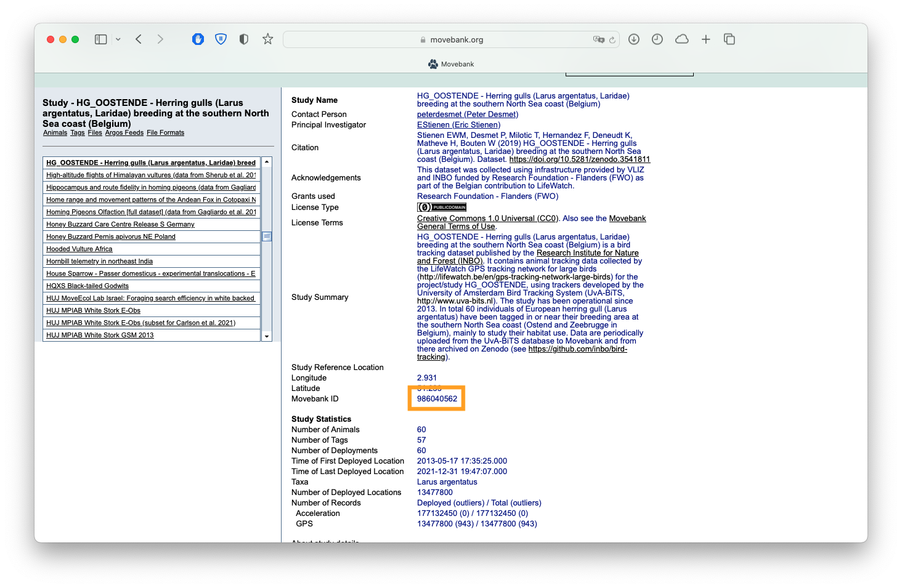902x588 pixels.
Task: Click the movebank.org address bar
Action: (x=451, y=39)
